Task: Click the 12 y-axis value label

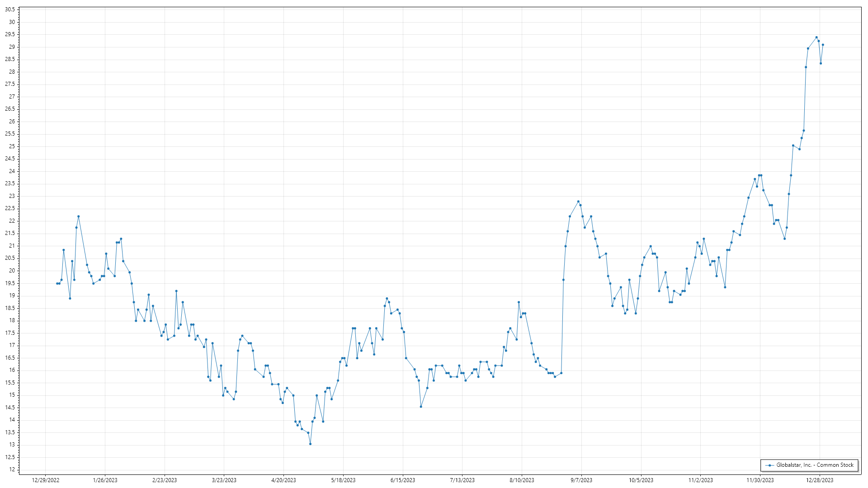Action: click(12, 469)
